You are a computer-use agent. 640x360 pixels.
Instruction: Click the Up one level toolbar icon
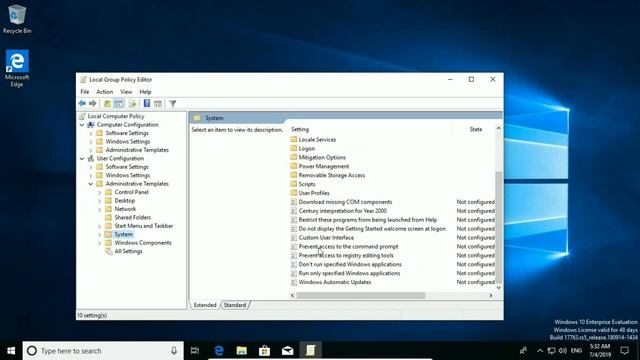107,104
